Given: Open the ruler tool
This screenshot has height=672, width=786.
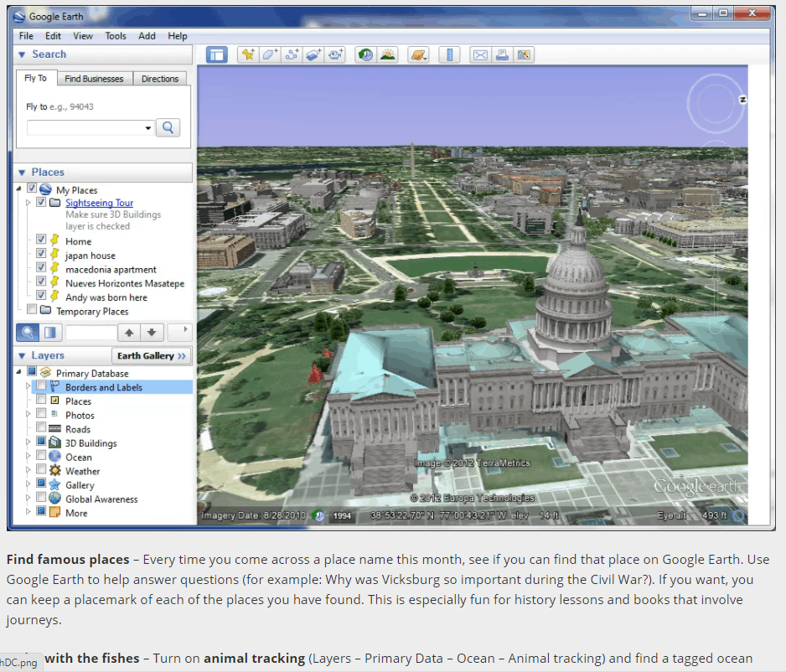Looking at the screenshot, I should (x=450, y=54).
